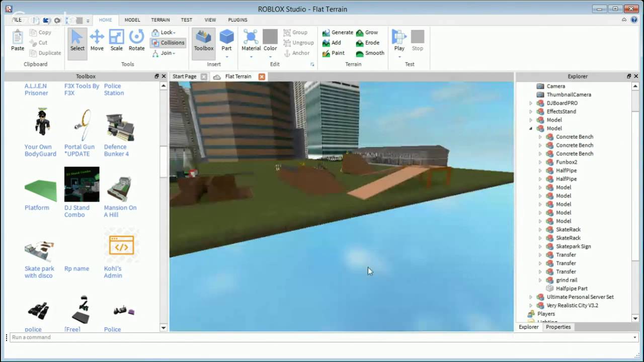Switch to the TEST ribbon tab
Viewport: 644px width, 362px height.
(x=187, y=20)
